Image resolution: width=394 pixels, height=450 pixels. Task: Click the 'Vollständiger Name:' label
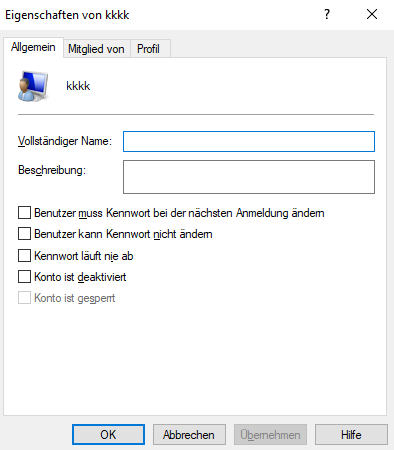65,141
